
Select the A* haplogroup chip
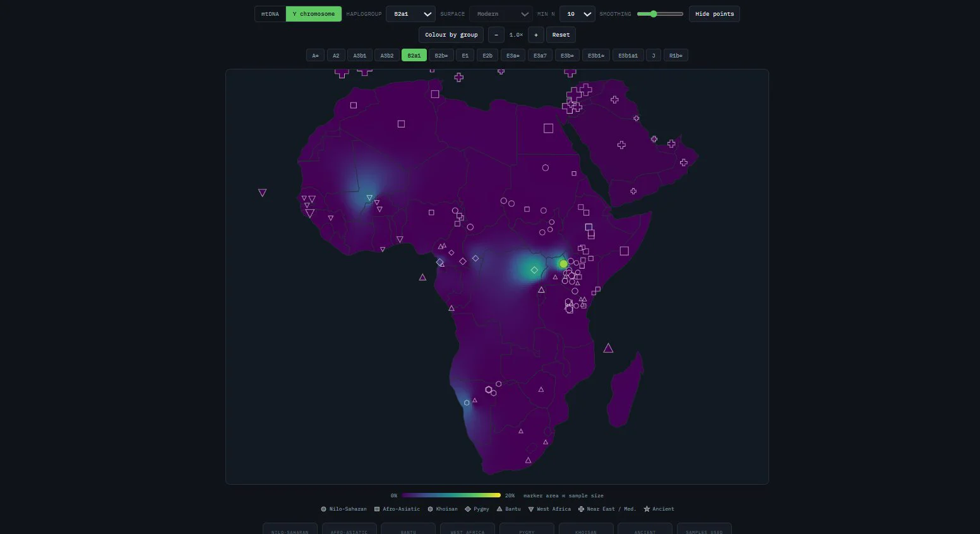[x=316, y=56]
